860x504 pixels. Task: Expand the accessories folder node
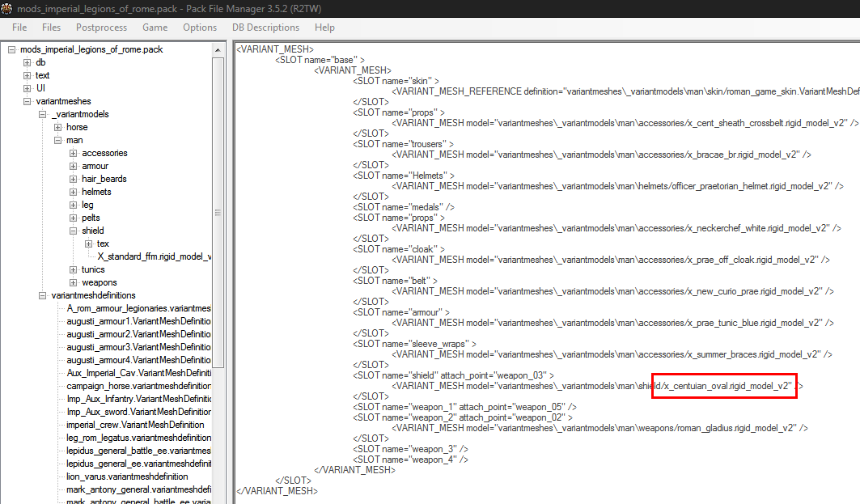point(73,153)
